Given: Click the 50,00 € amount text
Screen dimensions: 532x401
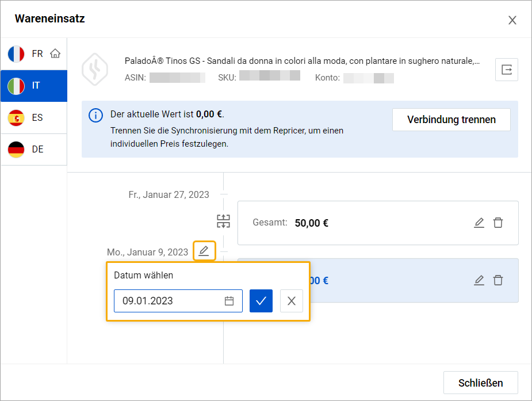Looking at the screenshot, I should 312,223.
